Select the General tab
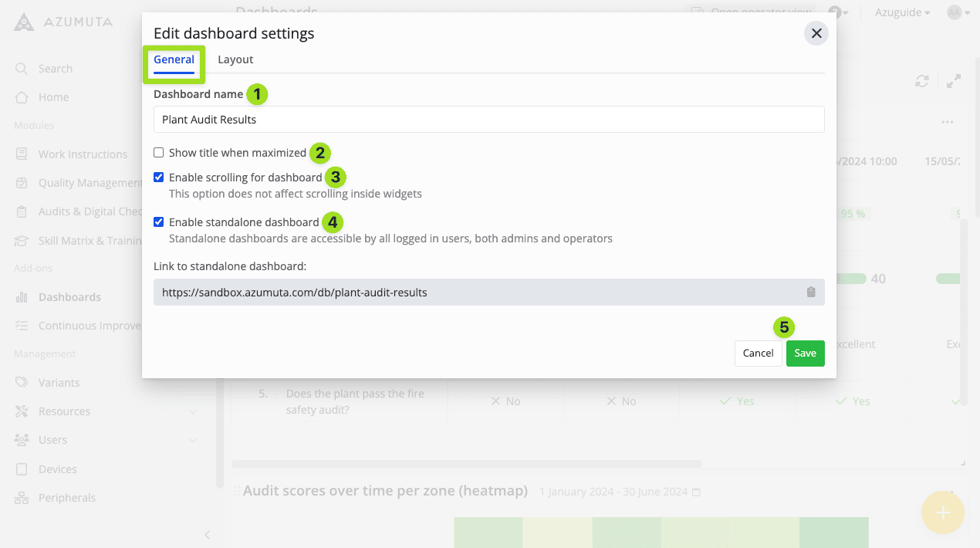The image size is (980, 548). pyautogui.click(x=174, y=59)
